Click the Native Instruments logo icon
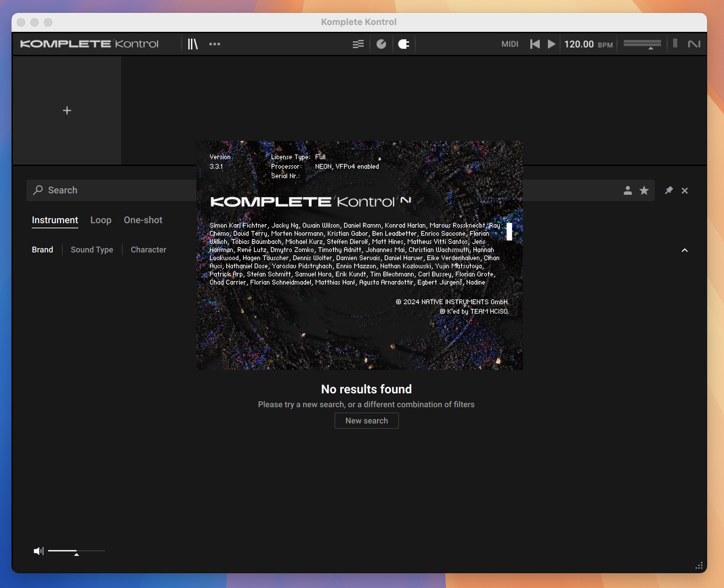Image resolution: width=724 pixels, height=588 pixels. [x=694, y=44]
